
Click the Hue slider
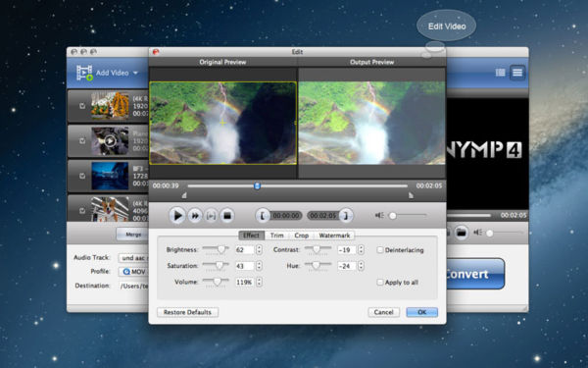[318, 266]
